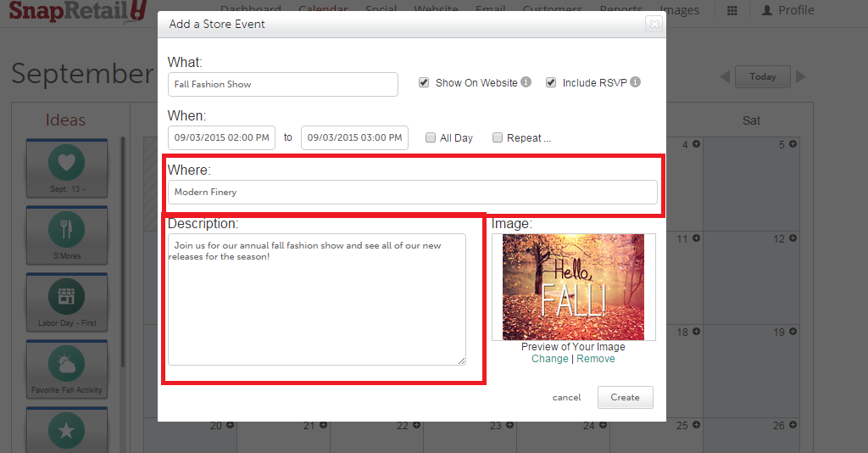This screenshot has width=868, height=453.
Task: Select the S'Mores idea card
Action: (67, 235)
